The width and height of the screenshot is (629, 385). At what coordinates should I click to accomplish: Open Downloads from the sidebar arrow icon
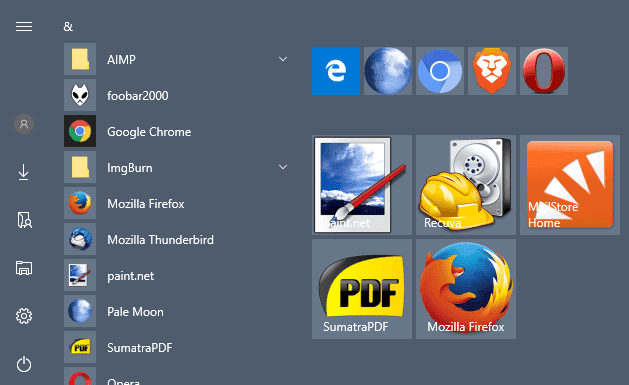[x=24, y=172]
